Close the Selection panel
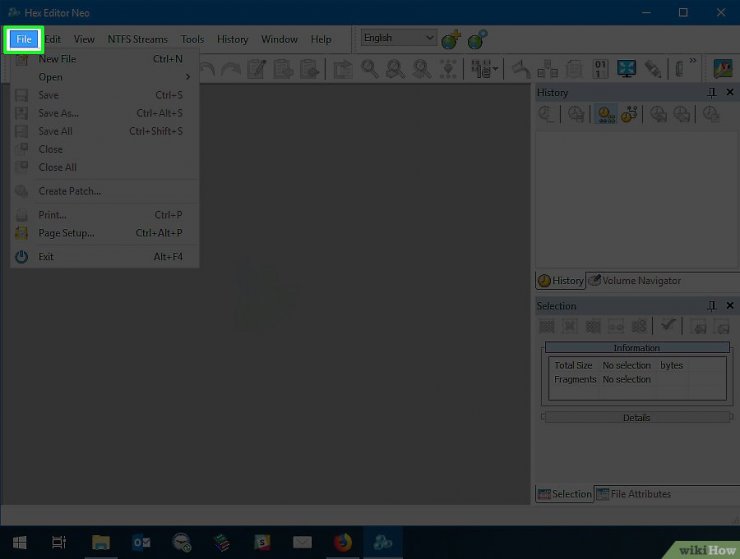740x559 pixels. coord(730,305)
